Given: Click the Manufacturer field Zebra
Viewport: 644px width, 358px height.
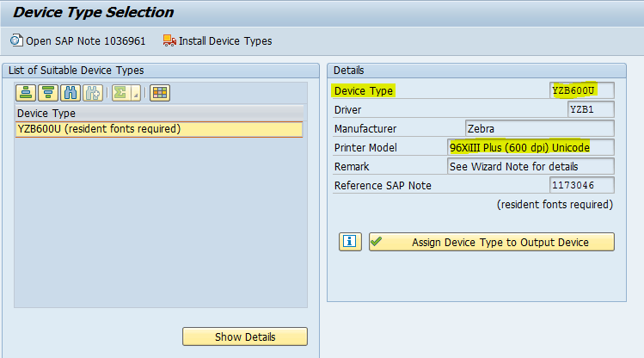Looking at the screenshot, I should click(x=540, y=128).
